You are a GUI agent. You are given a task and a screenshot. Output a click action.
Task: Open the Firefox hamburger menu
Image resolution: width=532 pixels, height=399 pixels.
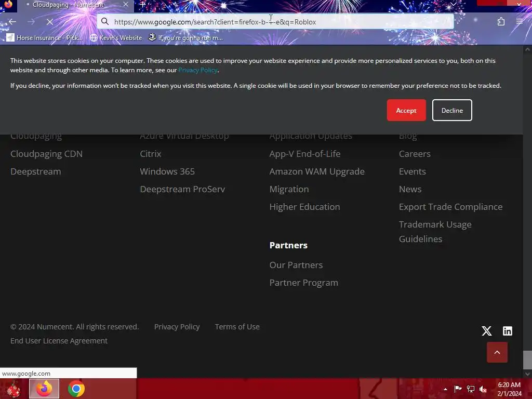coord(519,22)
